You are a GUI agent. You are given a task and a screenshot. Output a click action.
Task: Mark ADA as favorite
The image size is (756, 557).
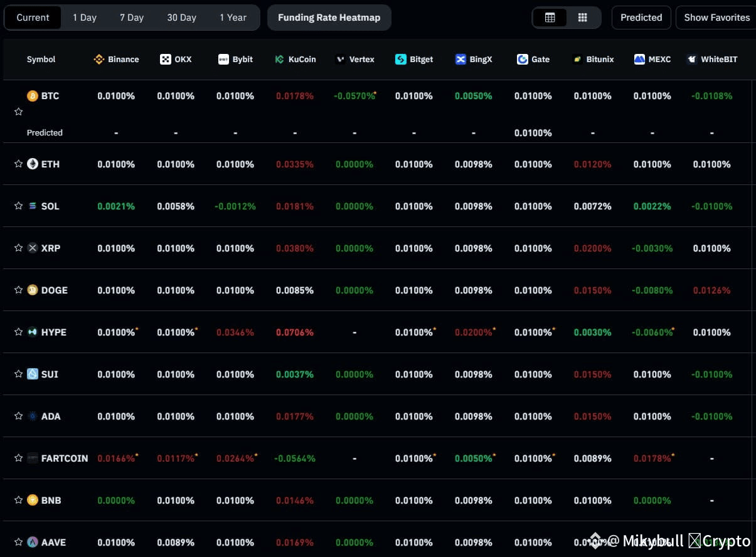(19, 416)
